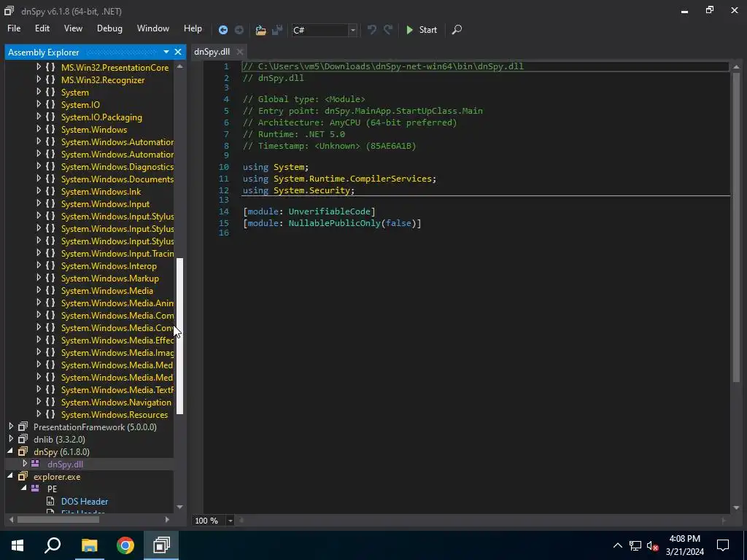
Task: Open search with the magnifier icon
Action: pyautogui.click(x=457, y=29)
